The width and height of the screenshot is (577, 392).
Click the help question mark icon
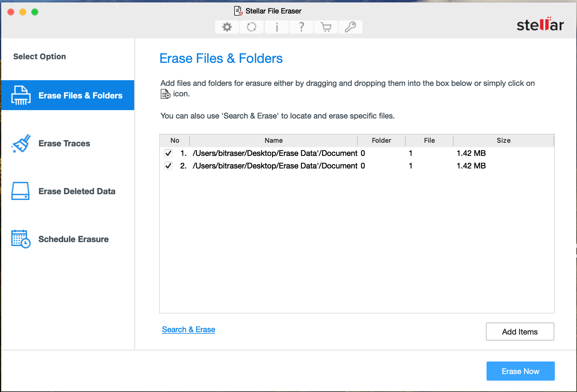[301, 27]
